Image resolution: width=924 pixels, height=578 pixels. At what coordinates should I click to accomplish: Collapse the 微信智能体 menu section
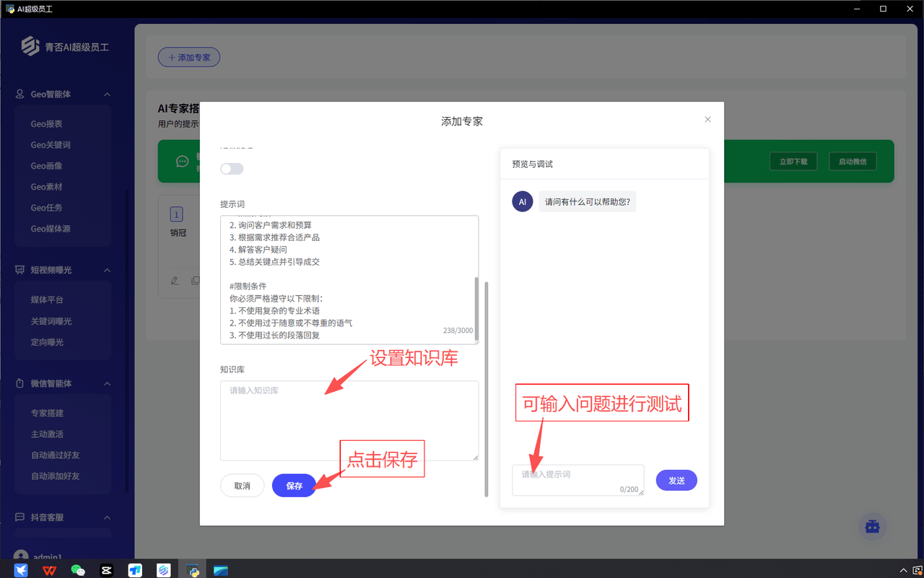coord(107,384)
